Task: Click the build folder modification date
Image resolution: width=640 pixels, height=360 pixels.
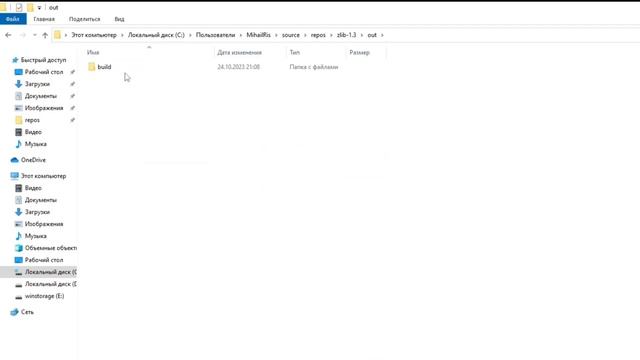Action: (238, 67)
